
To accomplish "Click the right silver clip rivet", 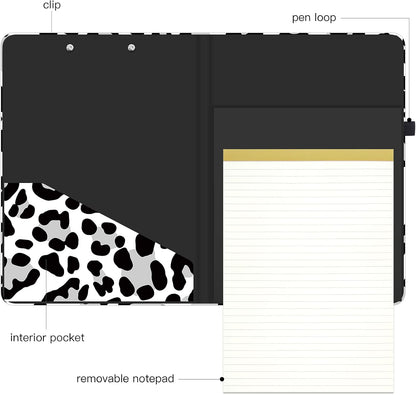I will tap(132, 48).
